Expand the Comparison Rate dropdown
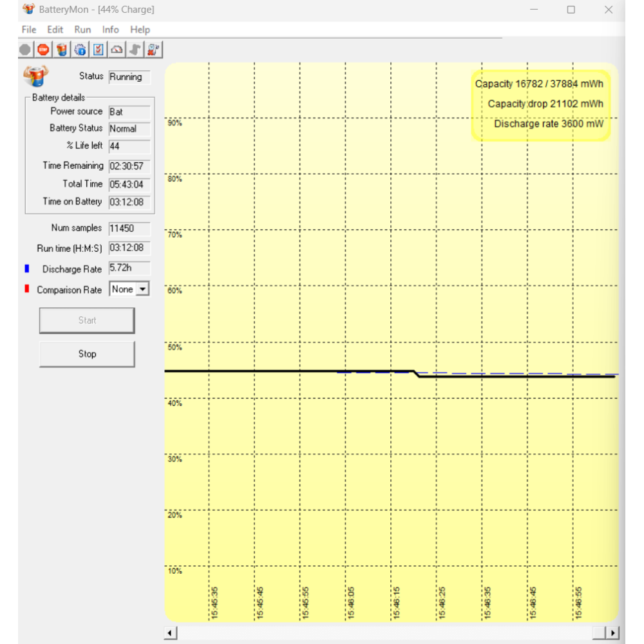 click(142, 290)
